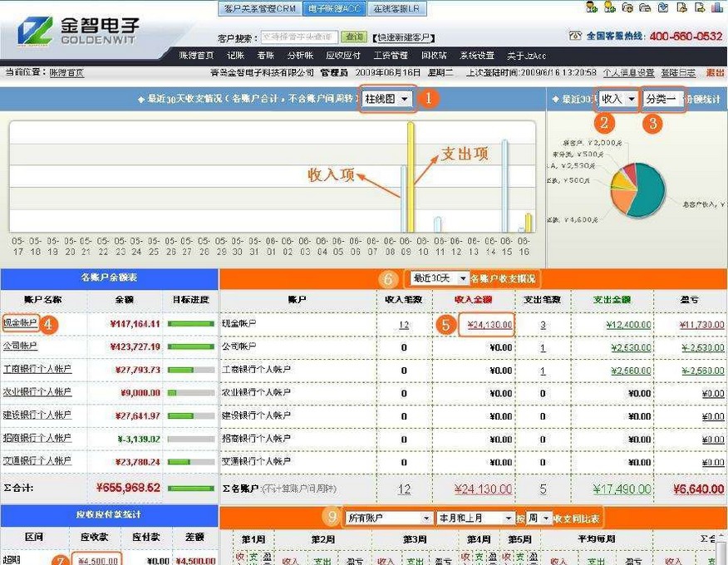Viewport: 728px width, 565px height.
Task: Click the bar chart statistics icon top-right
Action: coord(718,7)
